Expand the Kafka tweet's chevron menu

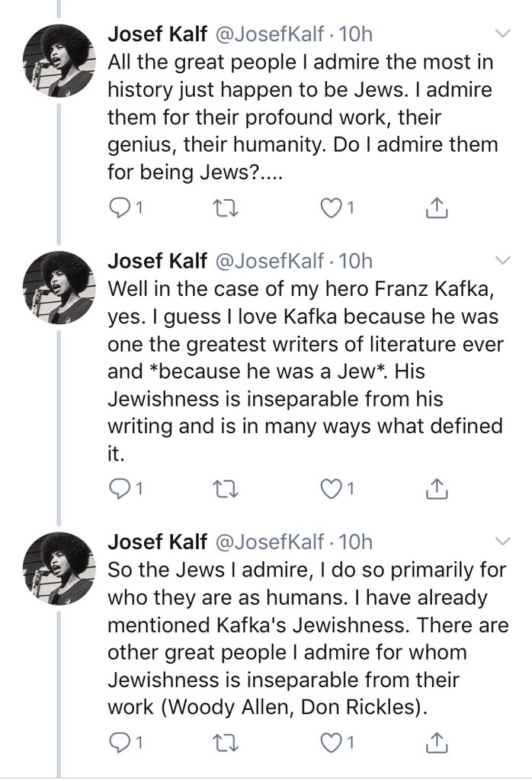pos(504,261)
